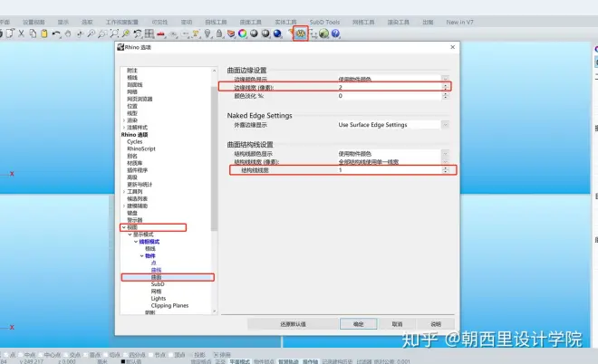
Task: Toggle 智慧轨迹 in status bar
Action: 288,361
